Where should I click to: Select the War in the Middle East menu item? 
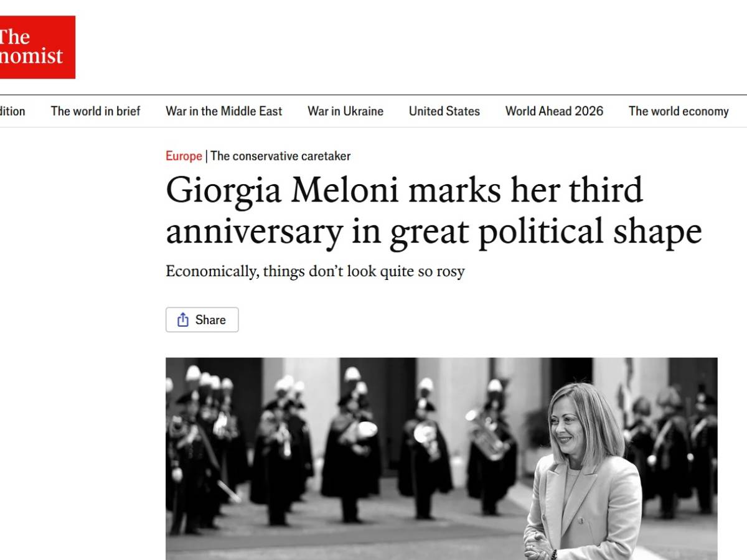224,111
